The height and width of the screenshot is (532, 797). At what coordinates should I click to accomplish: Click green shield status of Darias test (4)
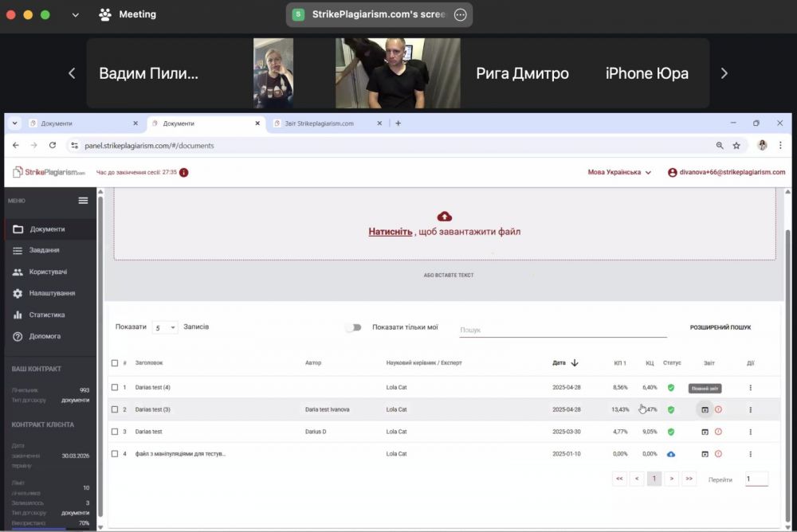(671, 388)
